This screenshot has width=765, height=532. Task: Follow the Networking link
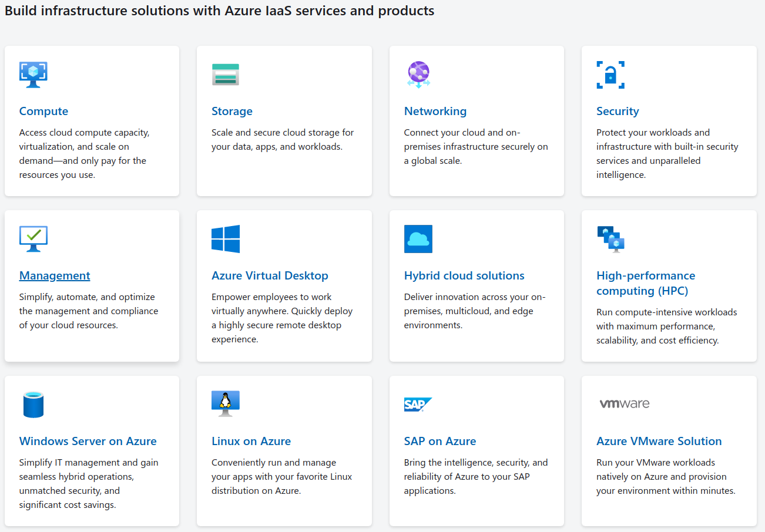click(x=435, y=111)
